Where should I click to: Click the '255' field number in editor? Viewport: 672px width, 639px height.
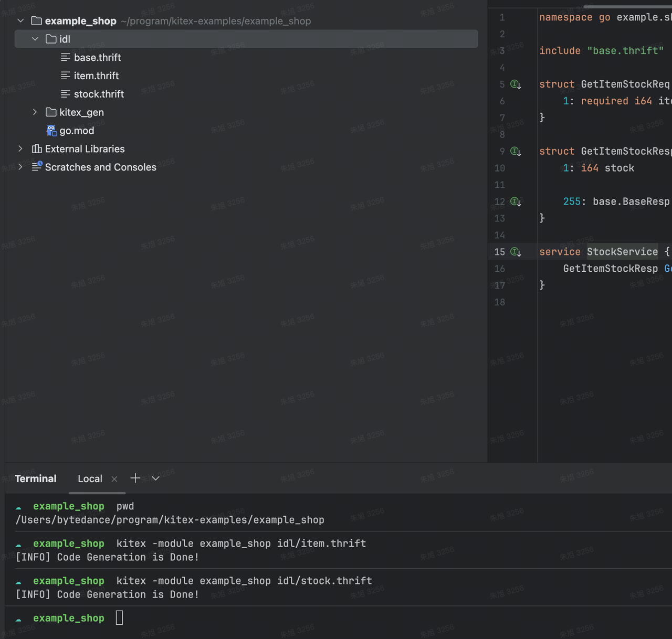click(572, 201)
